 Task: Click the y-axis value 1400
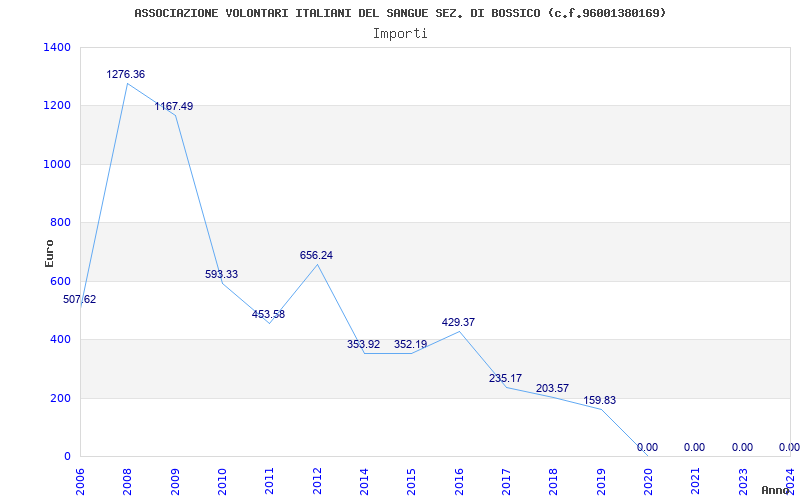[x=57, y=47]
